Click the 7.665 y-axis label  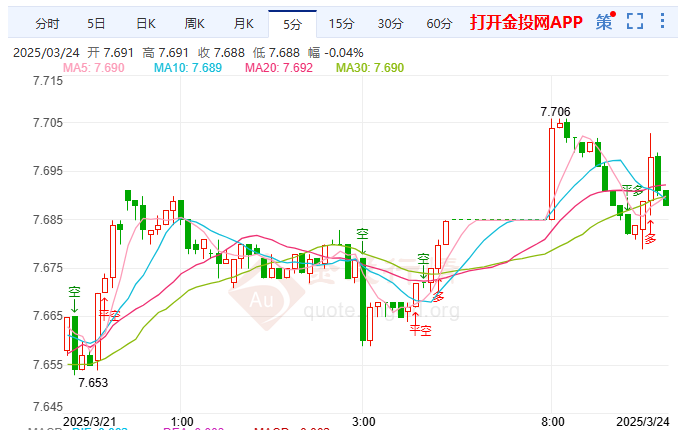(x=48, y=316)
